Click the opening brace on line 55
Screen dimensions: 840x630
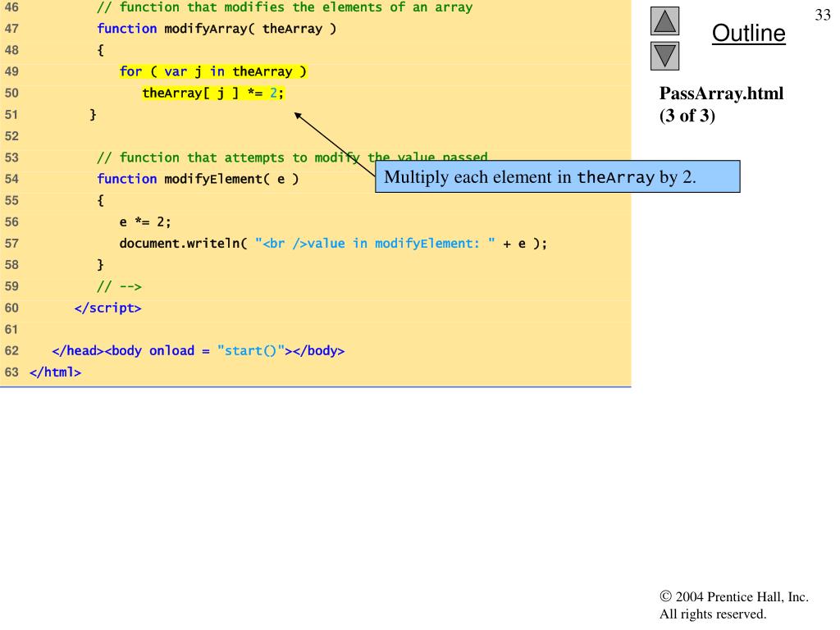pyautogui.click(x=100, y=200)
